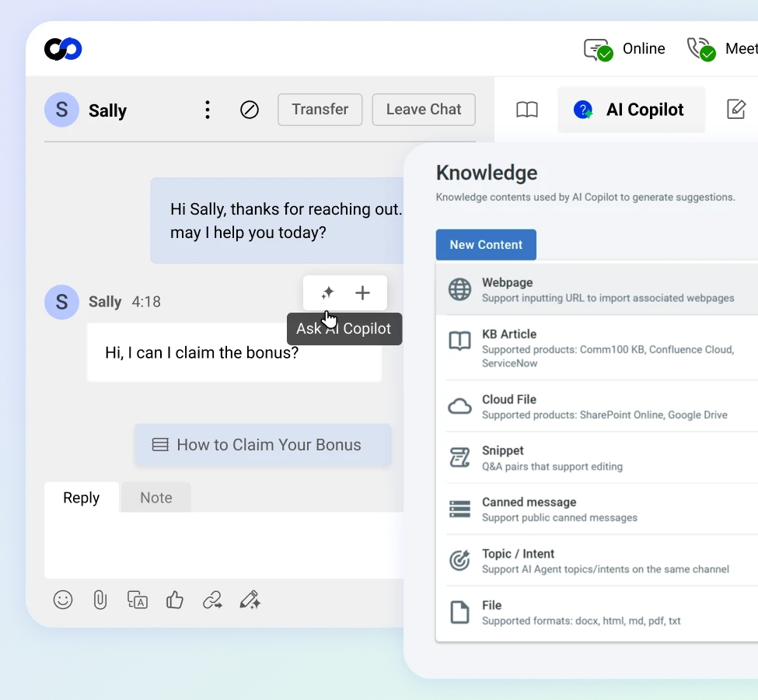Viewport: 758px width, 700px height.
Task: Click the document icon of the File row
Action: click(x=459, y=612)
